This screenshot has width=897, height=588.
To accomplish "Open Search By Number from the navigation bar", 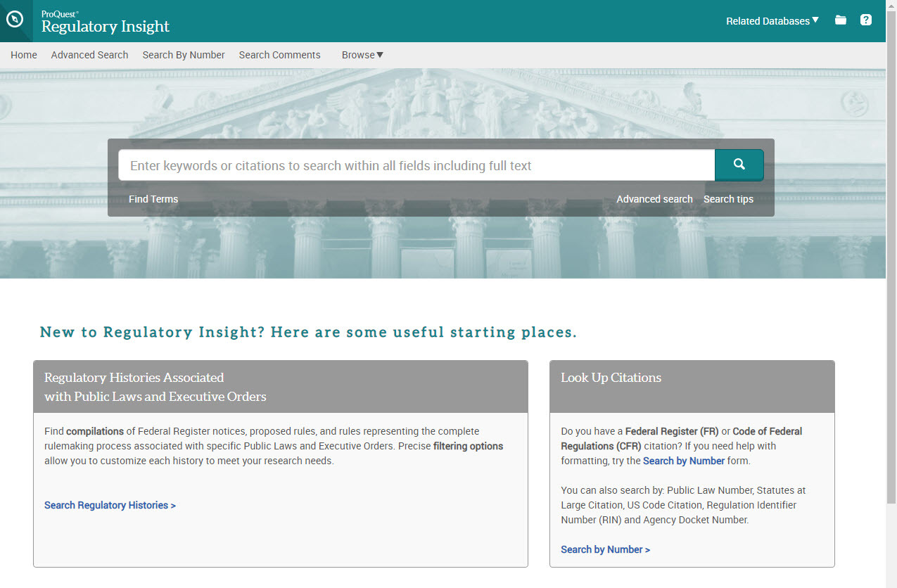I will 183,54.
